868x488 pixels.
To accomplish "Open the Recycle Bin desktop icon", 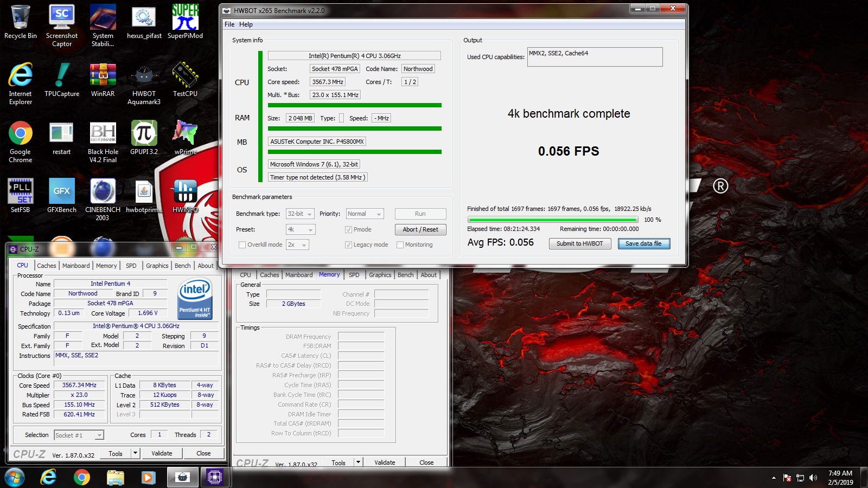I will (21, 22).
